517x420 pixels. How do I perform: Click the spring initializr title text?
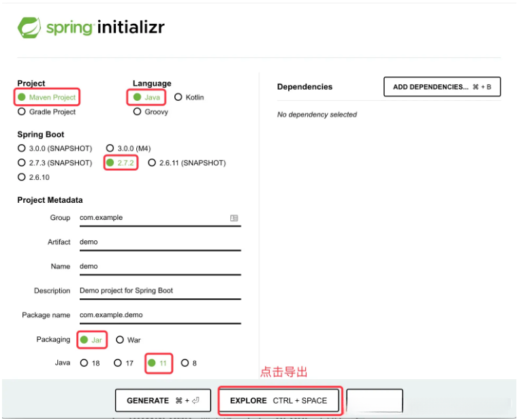click(x=105, y=27)
